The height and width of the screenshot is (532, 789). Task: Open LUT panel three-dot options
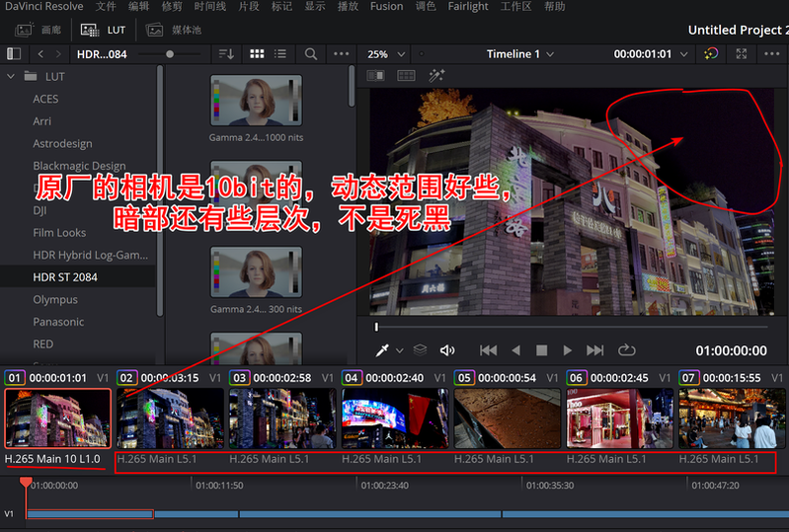pos(341,54)
